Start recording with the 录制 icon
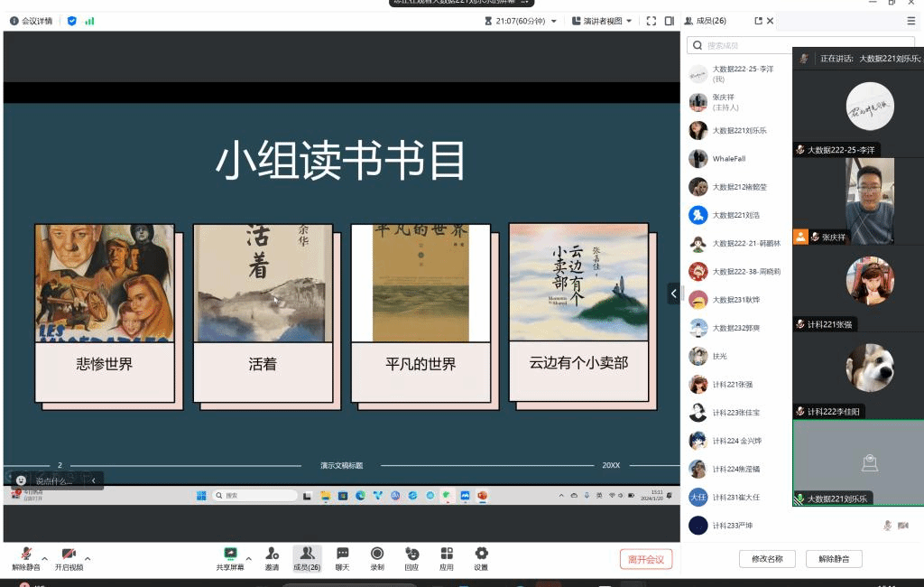The height and width of the screenshot is (587, 924). (x=377, y=554)
